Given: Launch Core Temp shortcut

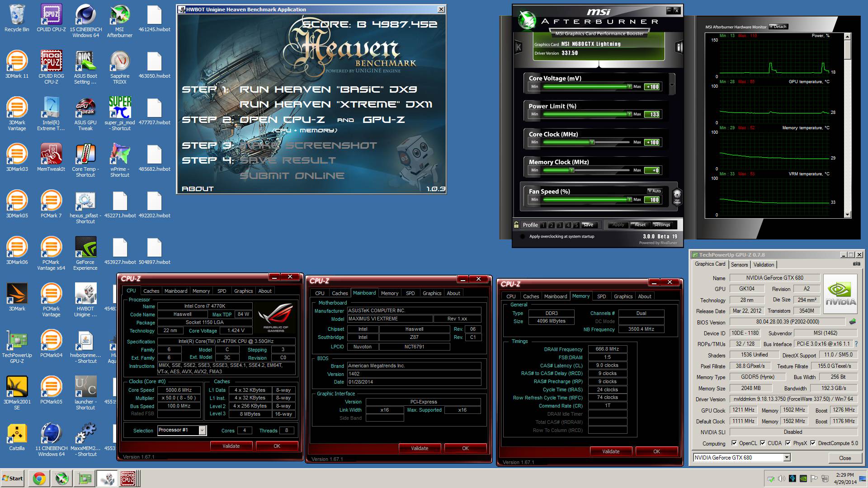Looking at the screenshot, I should (85, 160).
